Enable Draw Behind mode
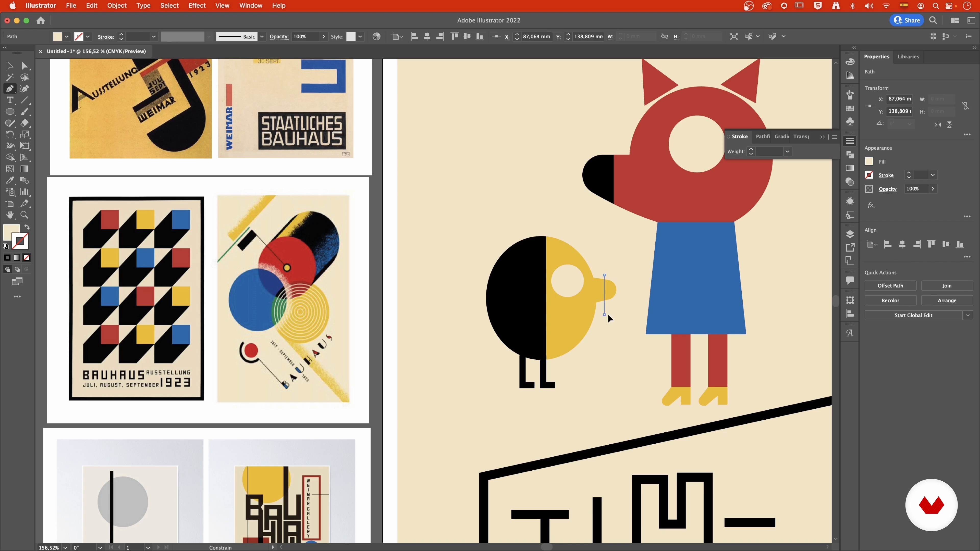Viewport: 980px width, 551px height. 17,269
